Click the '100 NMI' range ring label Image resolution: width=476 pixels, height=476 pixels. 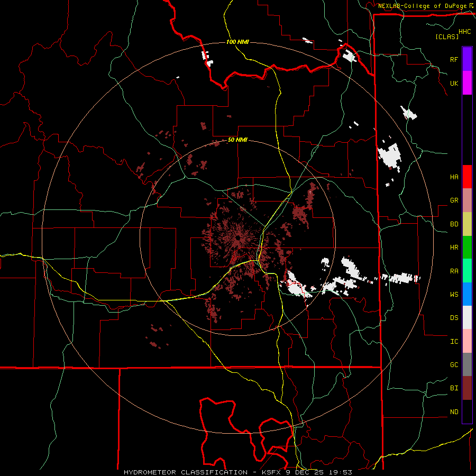tap(237, 42)
